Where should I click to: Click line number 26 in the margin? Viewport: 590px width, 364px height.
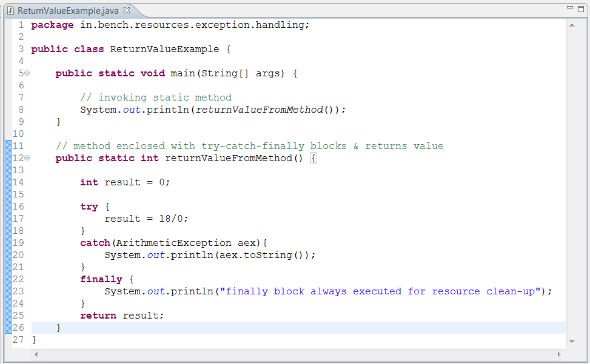[x=18, y=327]
